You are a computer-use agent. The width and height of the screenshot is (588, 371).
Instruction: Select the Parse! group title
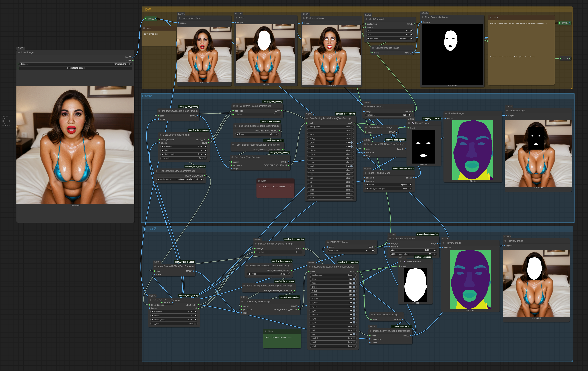tap(147, 96)
